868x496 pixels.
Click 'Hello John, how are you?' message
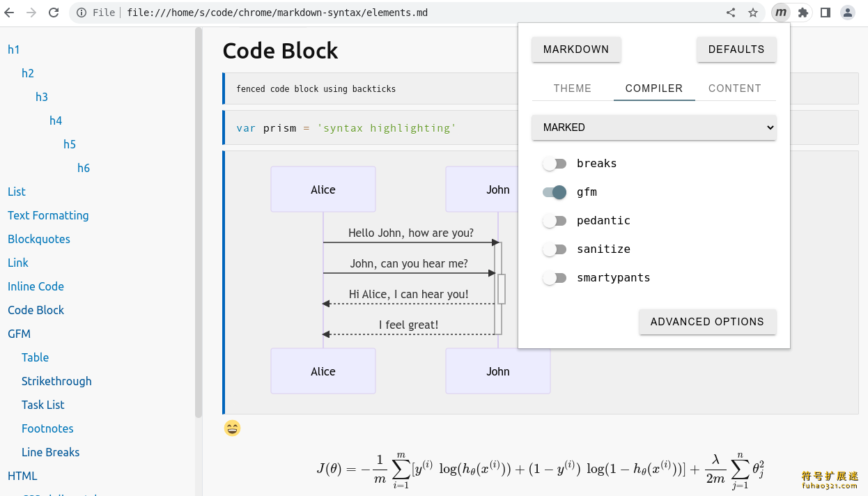(411, 233)
